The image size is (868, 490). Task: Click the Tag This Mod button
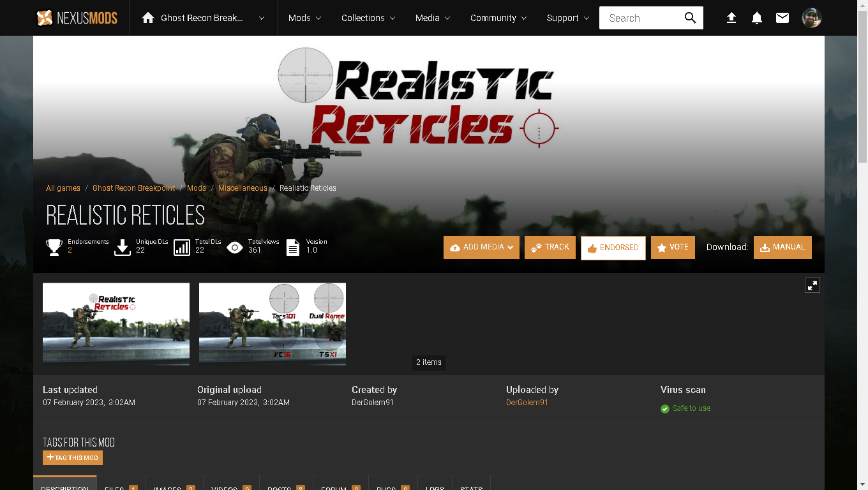click(73, 457)
